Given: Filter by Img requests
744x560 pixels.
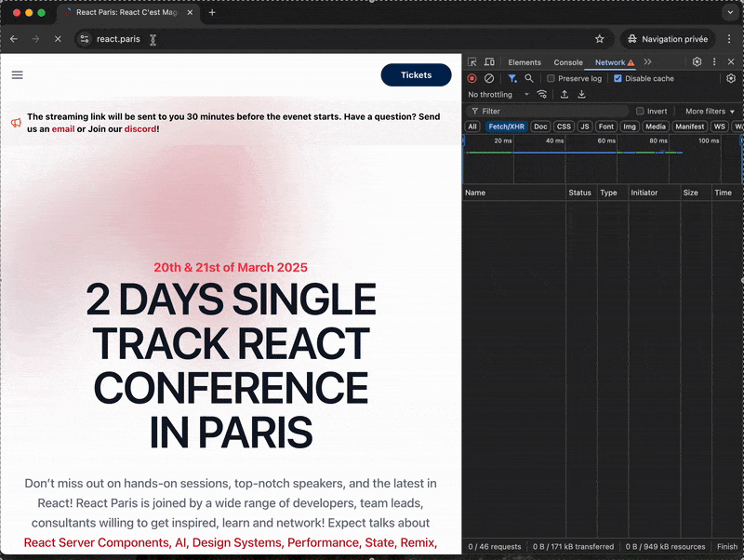Looking at the screenshot, I should point(630,127).
